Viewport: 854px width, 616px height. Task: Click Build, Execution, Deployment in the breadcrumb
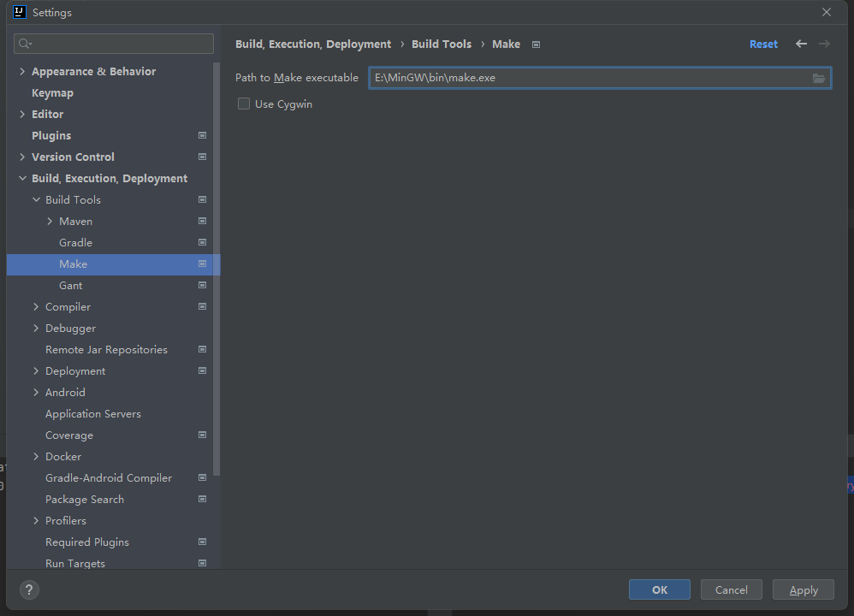coord(313,44)
